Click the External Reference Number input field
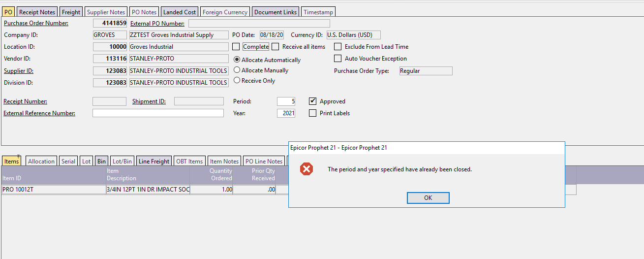The width and height of the screenshot is (644, 259). click(x=158, y=113)
